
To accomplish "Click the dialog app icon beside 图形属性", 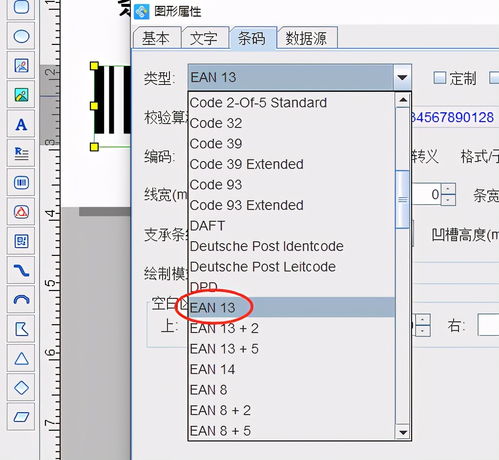I will [x=142, y=12].
